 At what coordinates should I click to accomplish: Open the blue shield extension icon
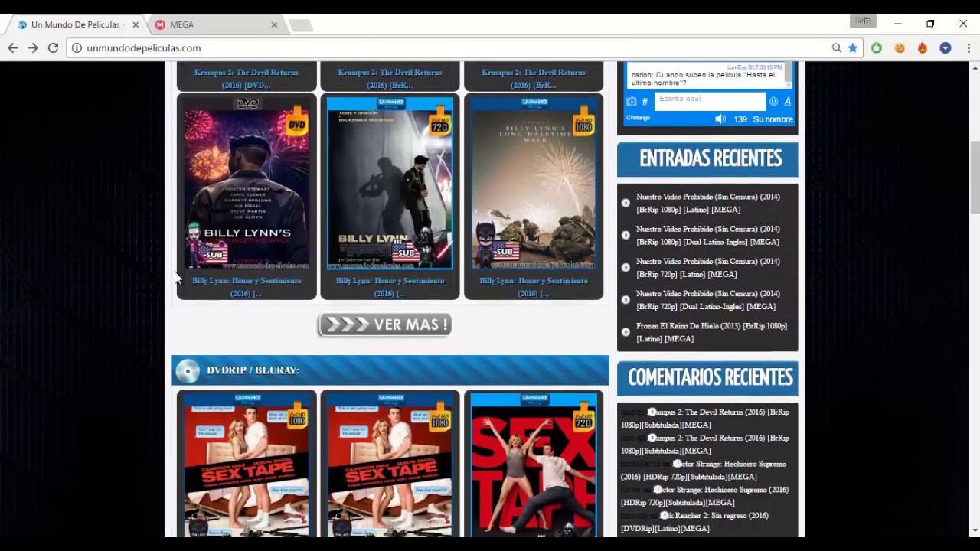coord(946,47)
